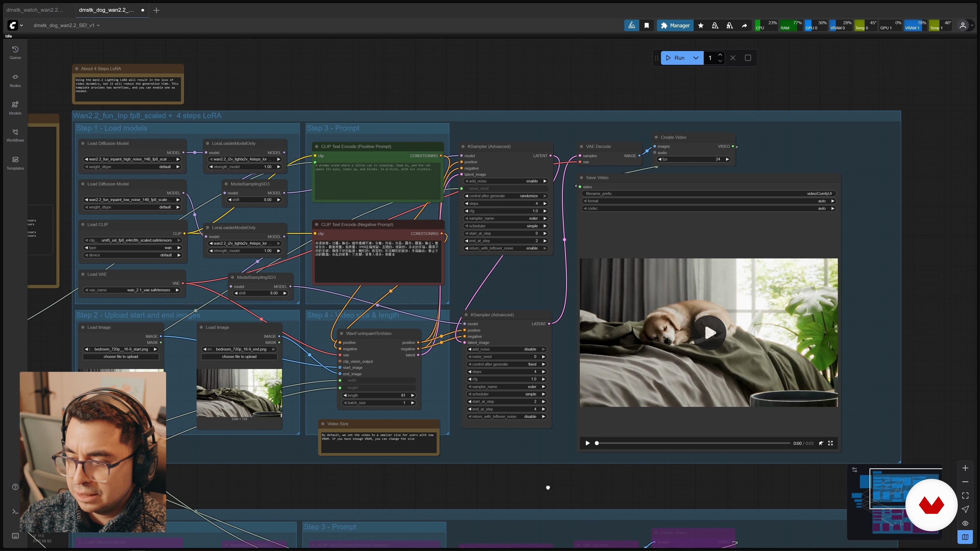Click the blue ship icon left of bookmark
This screenshot has width=980, height=551.
tap(632, 26)
